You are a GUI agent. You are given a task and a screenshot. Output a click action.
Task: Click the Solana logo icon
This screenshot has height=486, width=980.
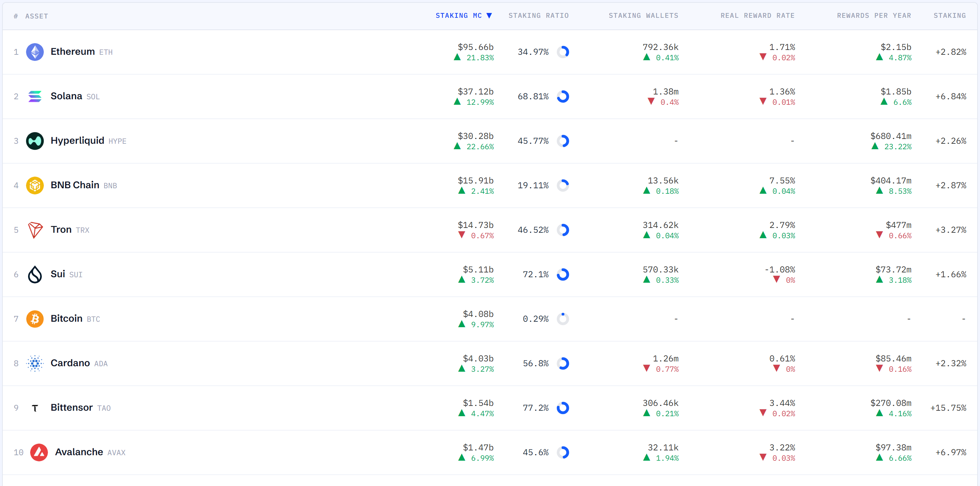[35, 96]
